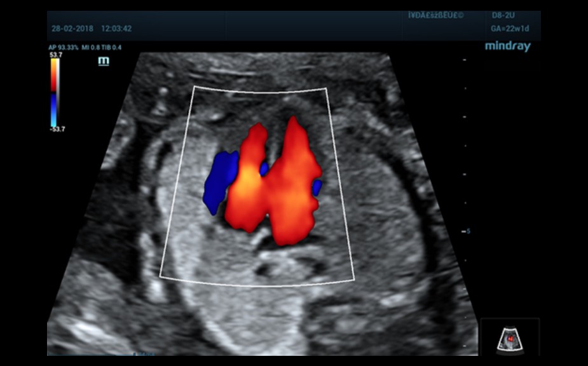Click the color Doppler velocity scale bar

point(55,93)
